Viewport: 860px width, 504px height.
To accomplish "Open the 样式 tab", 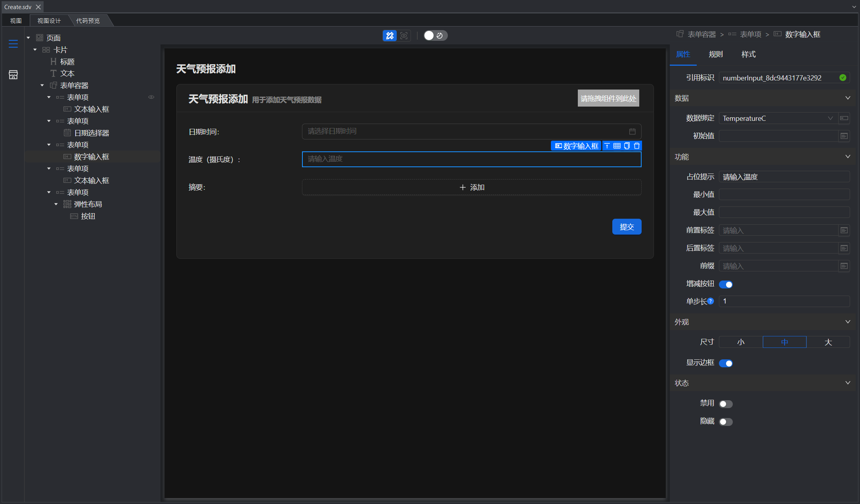I will 749,54.
